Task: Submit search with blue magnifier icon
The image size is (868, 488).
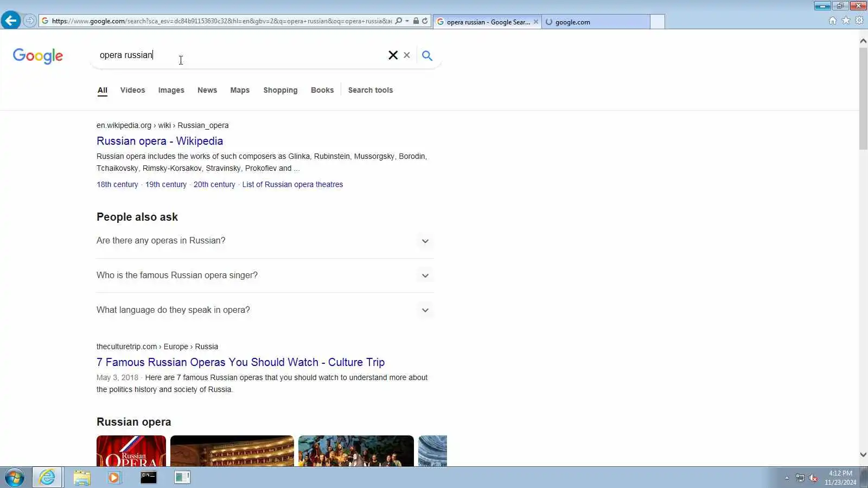Action: (427, 55)
